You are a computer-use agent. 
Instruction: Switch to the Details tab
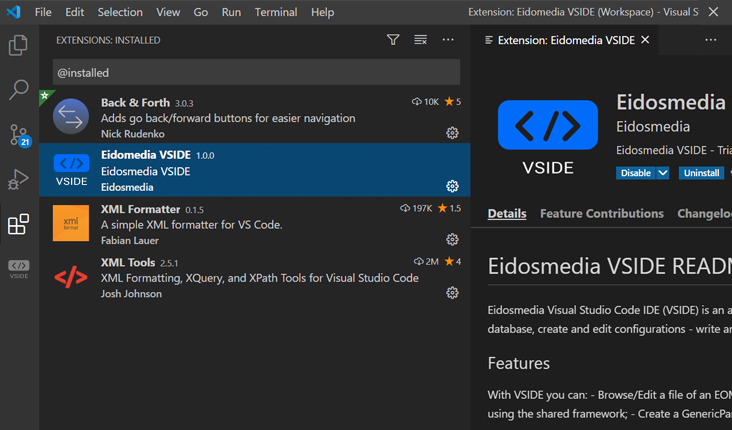[x=507, y=213]
